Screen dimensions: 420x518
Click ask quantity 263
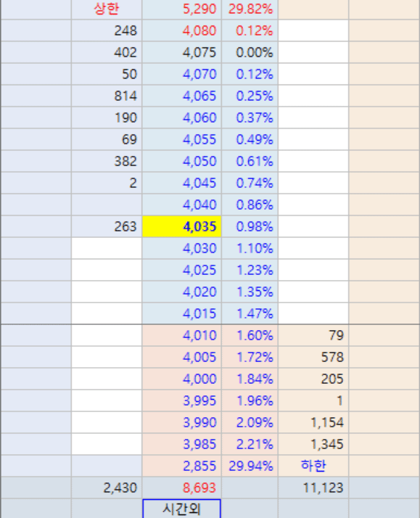[125, 226]
